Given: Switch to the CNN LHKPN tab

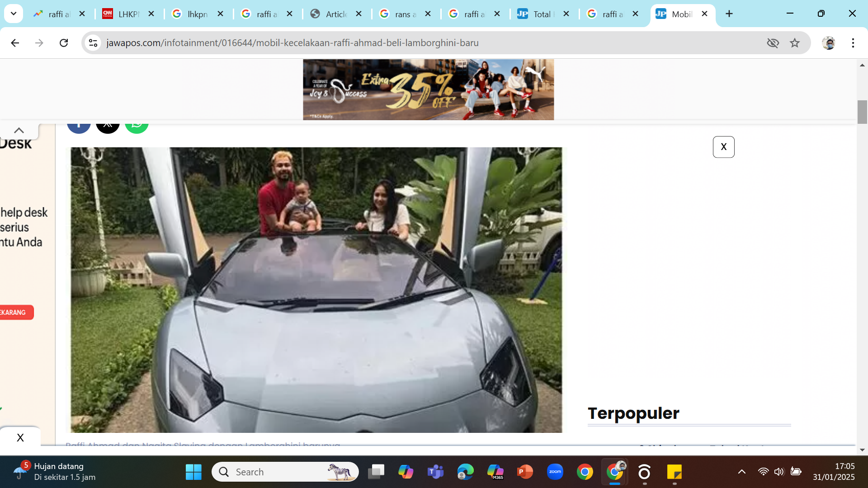Looking at the screenshot, I should (x=129, y=14).
